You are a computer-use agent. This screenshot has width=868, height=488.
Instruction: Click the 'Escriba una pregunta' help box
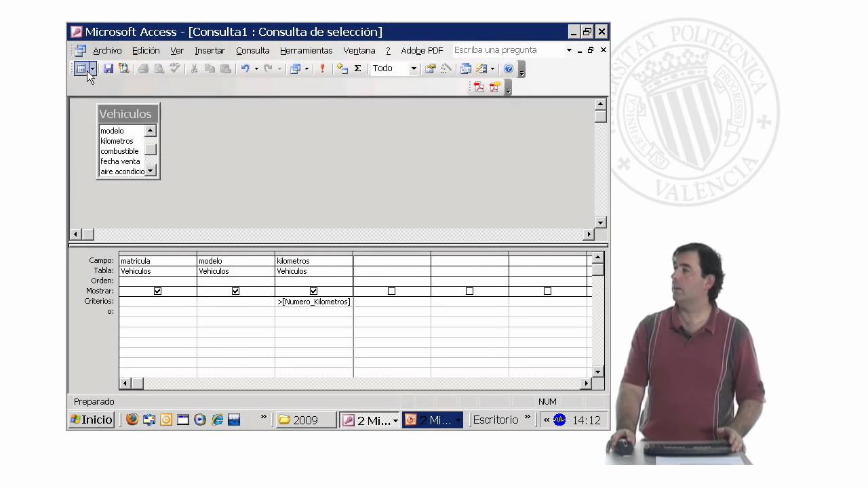[508, 50]
